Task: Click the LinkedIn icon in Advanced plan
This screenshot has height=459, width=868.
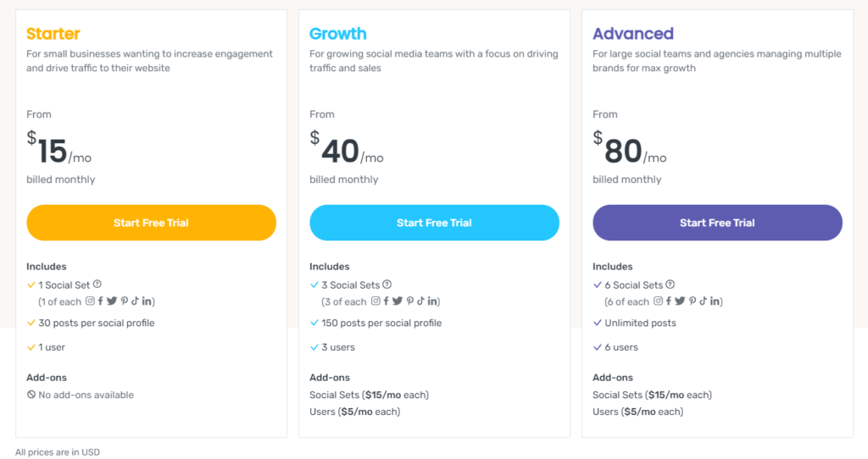Action: tap(715, 301)
